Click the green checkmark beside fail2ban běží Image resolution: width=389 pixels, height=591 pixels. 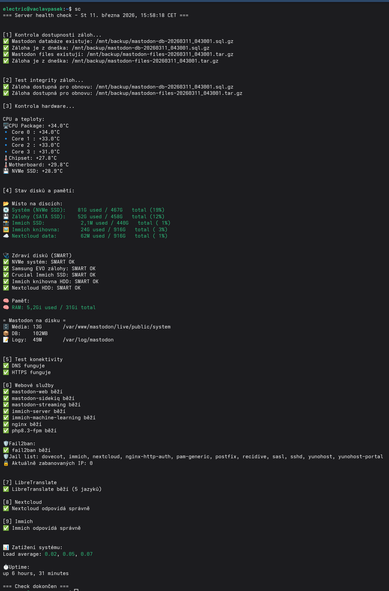pos(6,450)
